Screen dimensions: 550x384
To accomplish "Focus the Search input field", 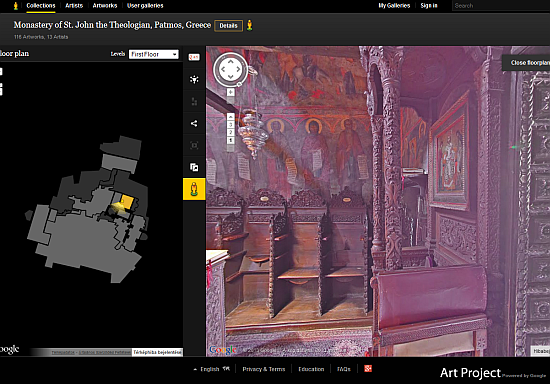I will pos(501,6).
